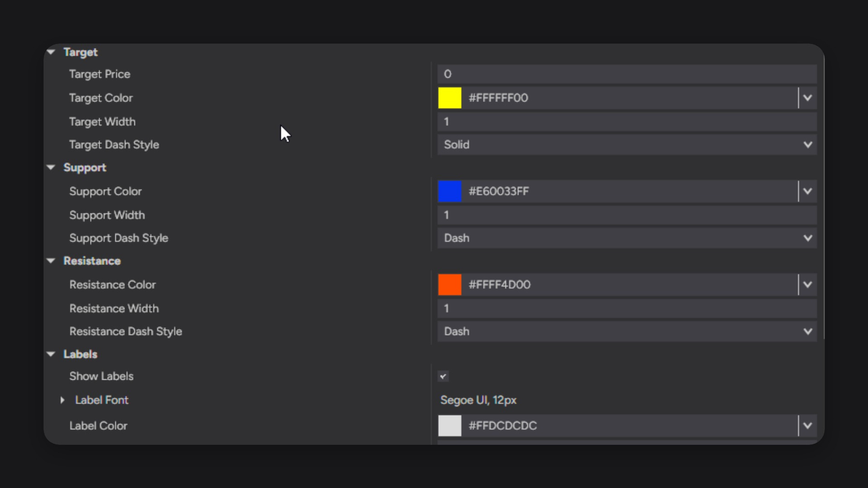Collapse the Target section
868x488 pixels.
tap(51, 52)
